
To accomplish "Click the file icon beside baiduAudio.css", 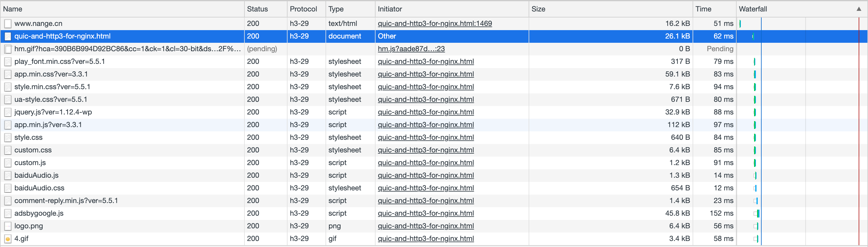I will coord(8,188).
